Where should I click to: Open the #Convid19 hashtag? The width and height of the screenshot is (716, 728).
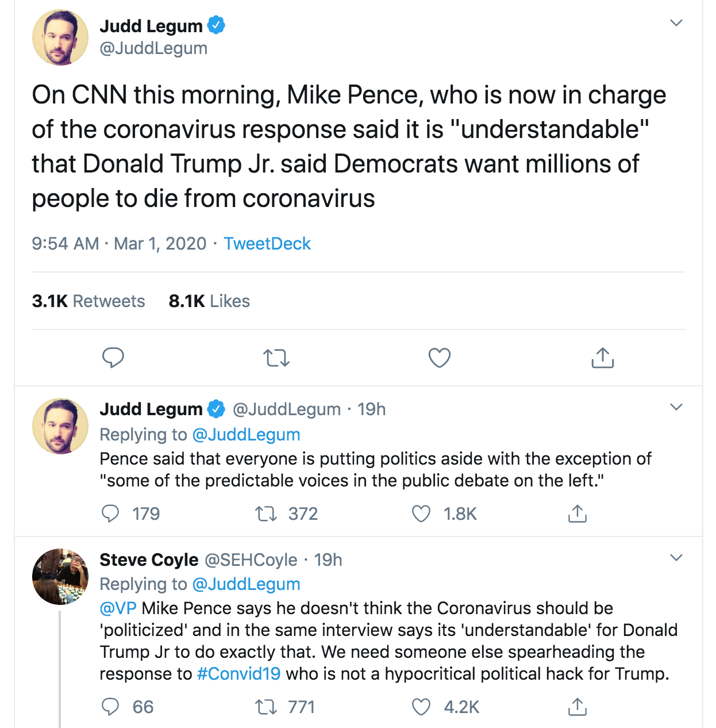(238, 673)
